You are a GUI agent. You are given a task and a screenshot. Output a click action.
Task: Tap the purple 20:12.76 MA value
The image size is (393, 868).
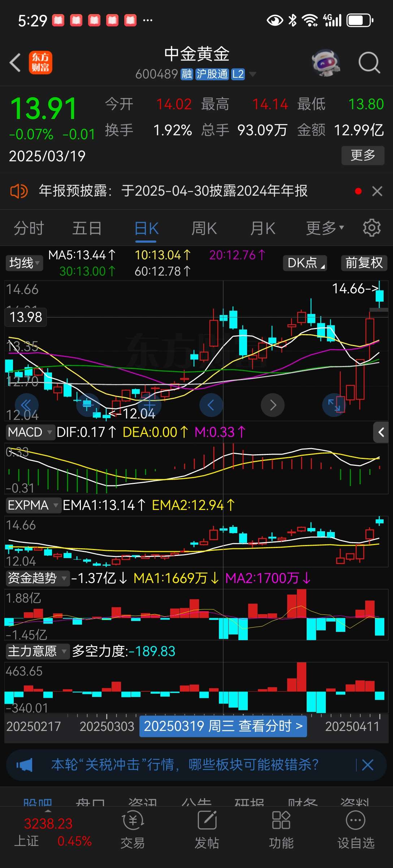point(237,255)
